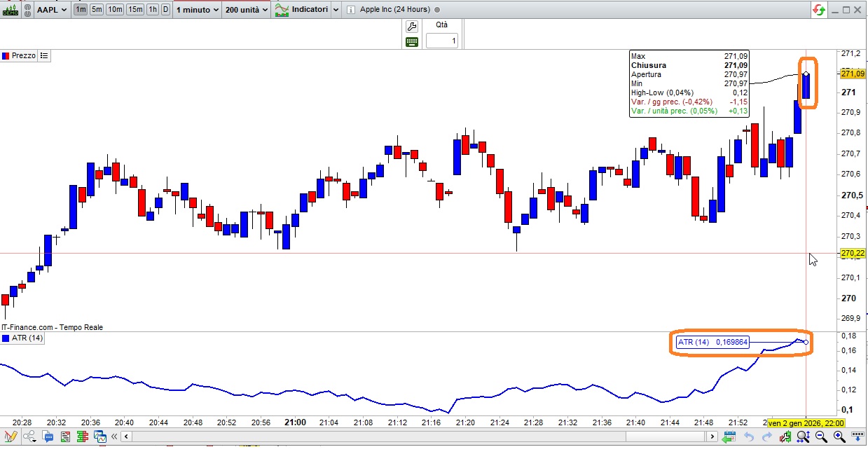The height and width of the screenshot is (454, 868).
Task: Click the zoom out magnifier icon
Action: 821,436
